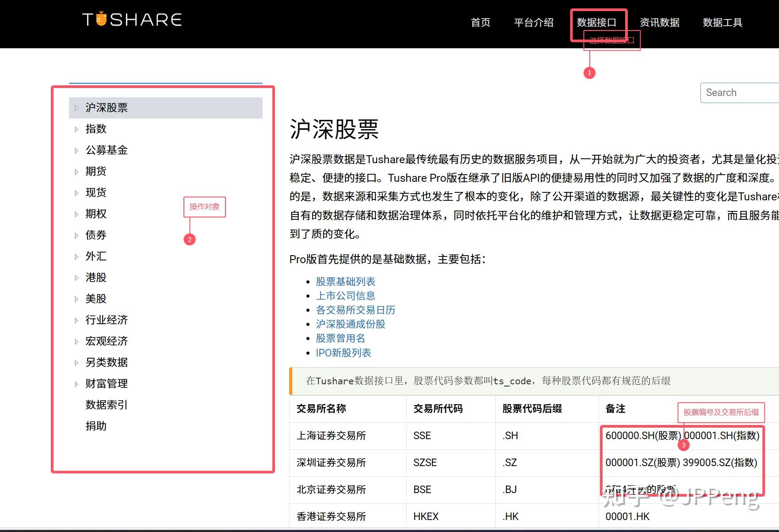Expand the 公募基金 category
The width and height of the screenshot is (779, 532).
tap(107, 150)
